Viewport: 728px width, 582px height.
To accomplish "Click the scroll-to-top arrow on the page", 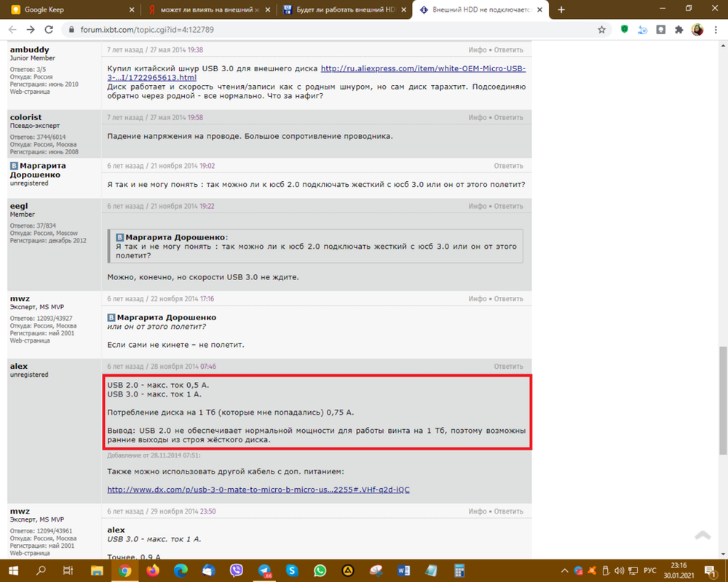I will pyautogui.click(x=703, y=535).
